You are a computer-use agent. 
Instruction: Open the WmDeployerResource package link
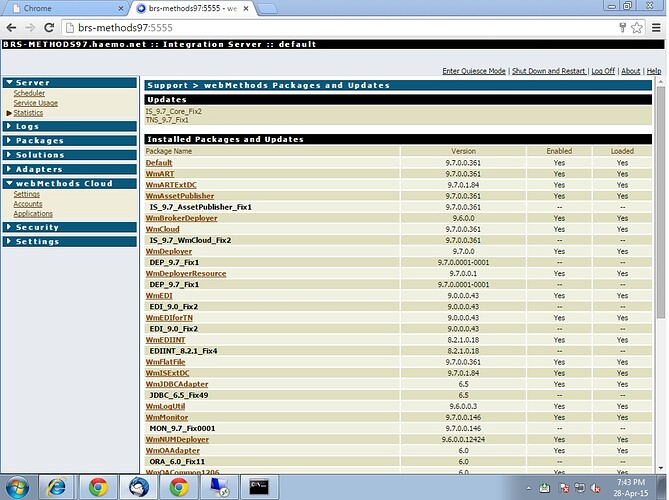tap(186, 273)
